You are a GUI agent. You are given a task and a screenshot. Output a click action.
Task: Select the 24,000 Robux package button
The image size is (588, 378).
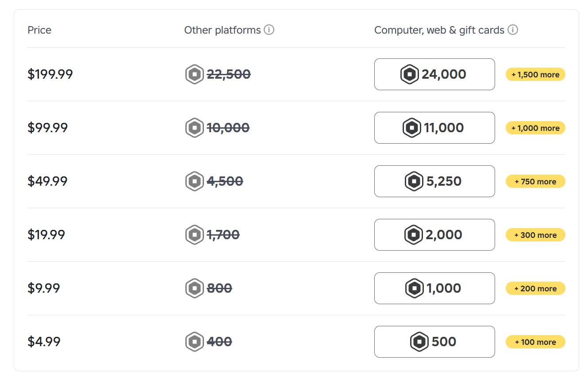click(x=434, y=74)
